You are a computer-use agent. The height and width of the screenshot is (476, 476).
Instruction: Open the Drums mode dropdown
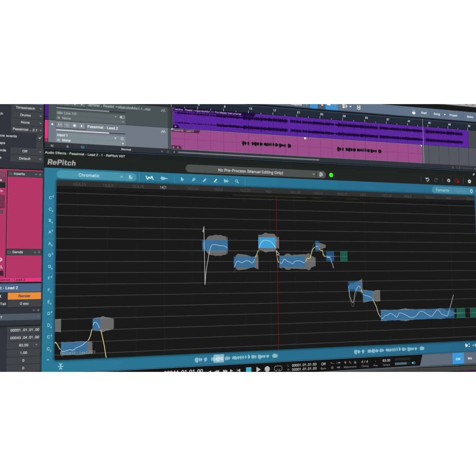[27, 115]
